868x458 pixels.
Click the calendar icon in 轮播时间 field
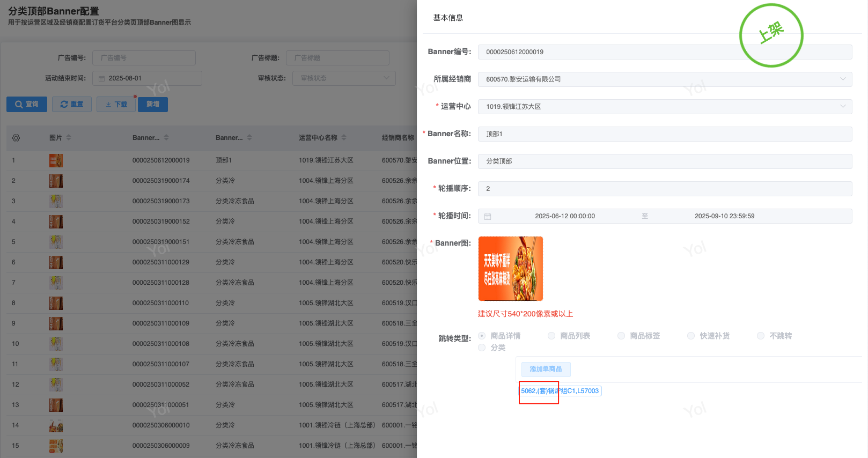coord(488,216)
